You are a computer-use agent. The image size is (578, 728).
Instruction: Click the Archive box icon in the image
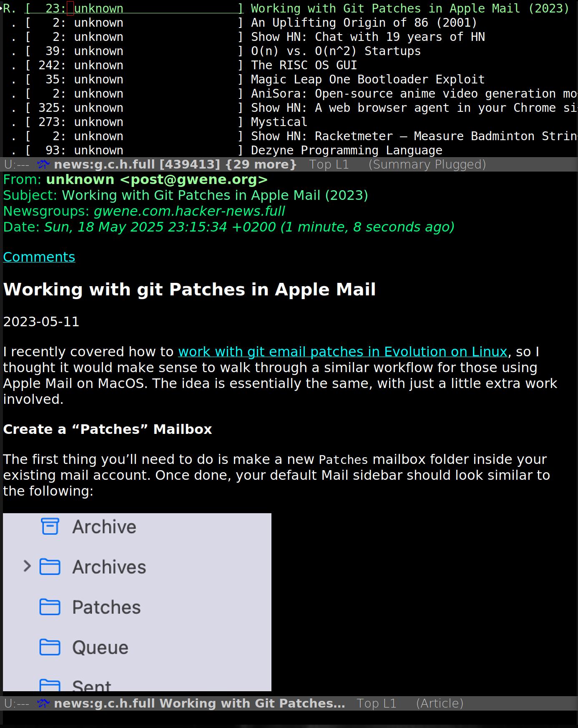pyautogui.click(x=50, y=526)
